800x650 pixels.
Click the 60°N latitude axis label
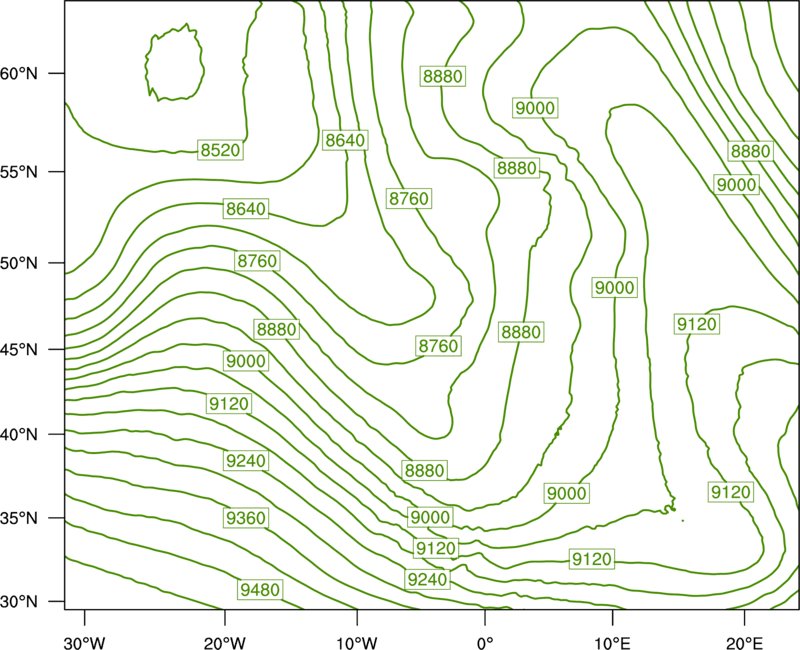pos(19,73)
